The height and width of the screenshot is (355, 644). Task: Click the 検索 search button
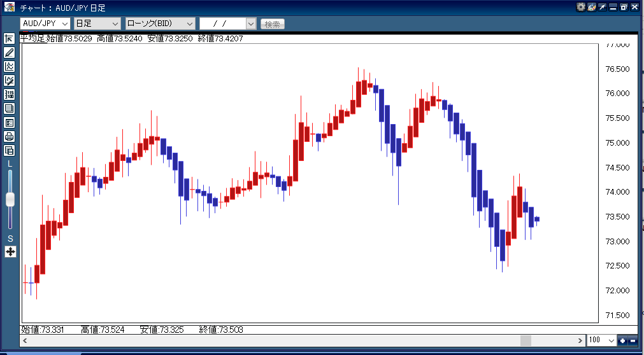[x=272, y=24]
